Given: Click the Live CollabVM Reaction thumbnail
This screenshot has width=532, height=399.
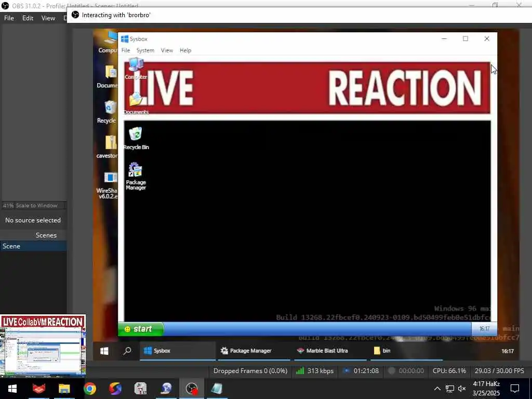Looking at the screenshot, I should tap(43, 345).
